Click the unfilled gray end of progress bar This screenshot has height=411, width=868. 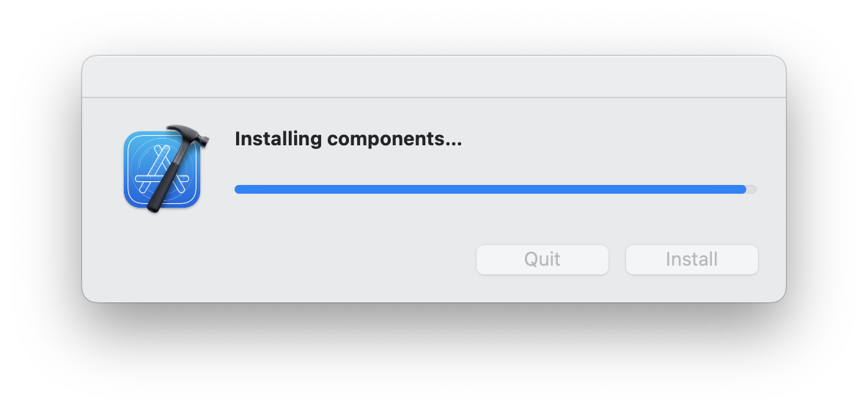click(x=751, y=189)
